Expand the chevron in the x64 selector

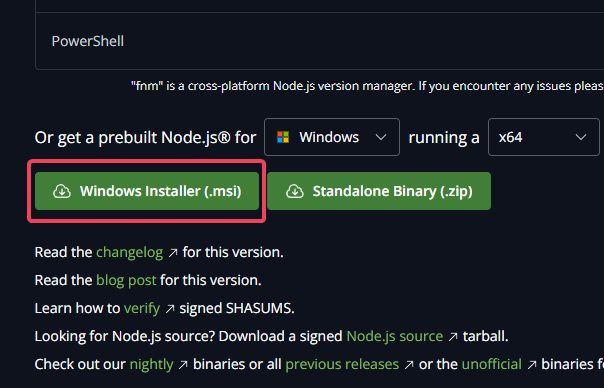click(x=581, y=137)
